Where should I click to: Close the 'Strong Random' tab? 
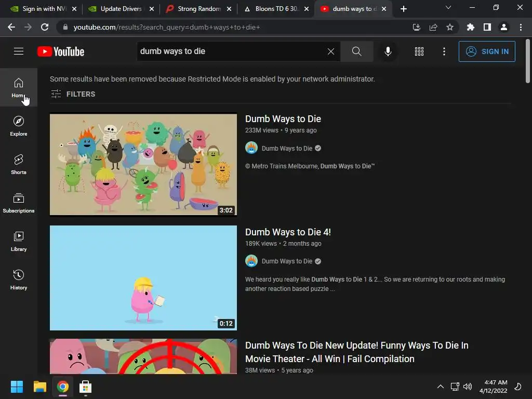point(229,9)
